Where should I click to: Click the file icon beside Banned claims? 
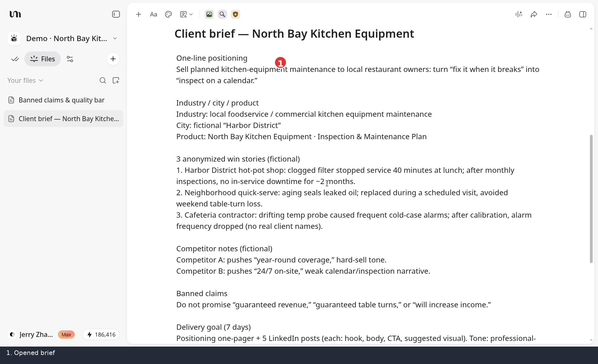tap(11, 100)
